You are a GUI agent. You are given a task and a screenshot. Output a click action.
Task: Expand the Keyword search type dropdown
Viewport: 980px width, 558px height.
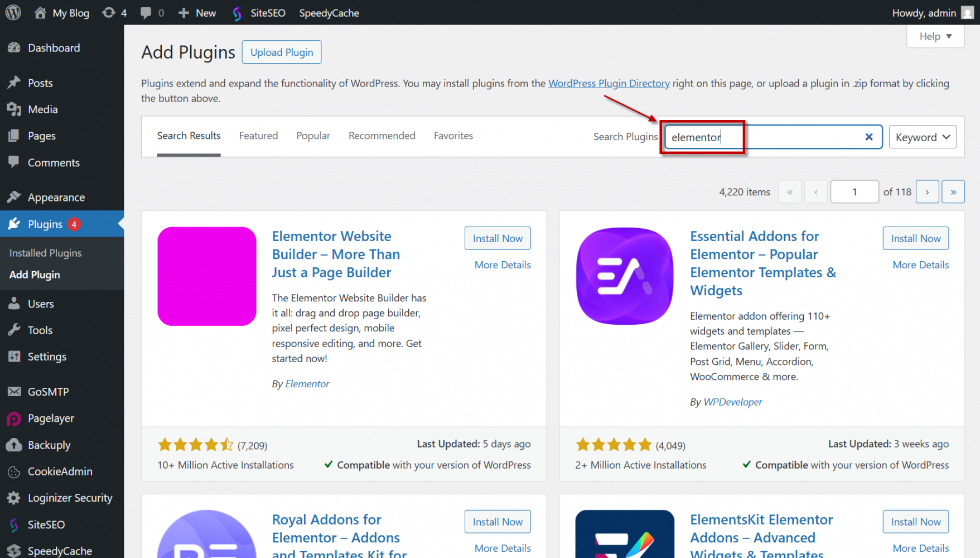[922, 137]
